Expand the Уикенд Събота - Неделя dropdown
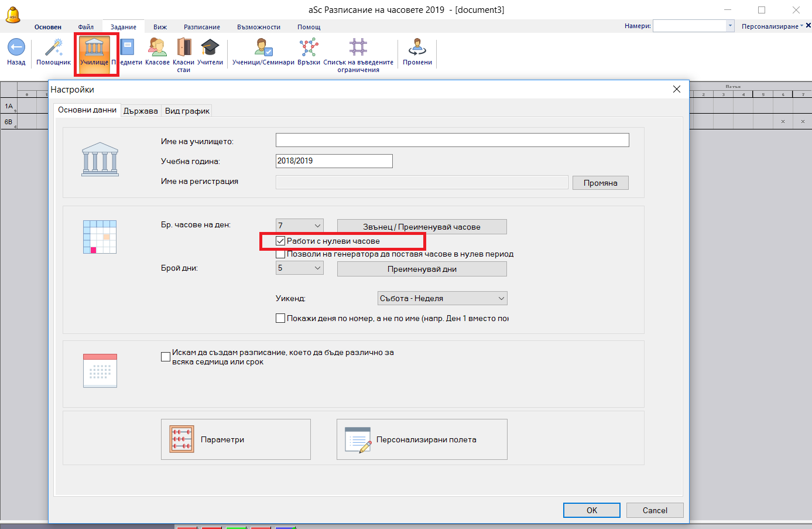812x529 pixels. [x=442, y=298]
